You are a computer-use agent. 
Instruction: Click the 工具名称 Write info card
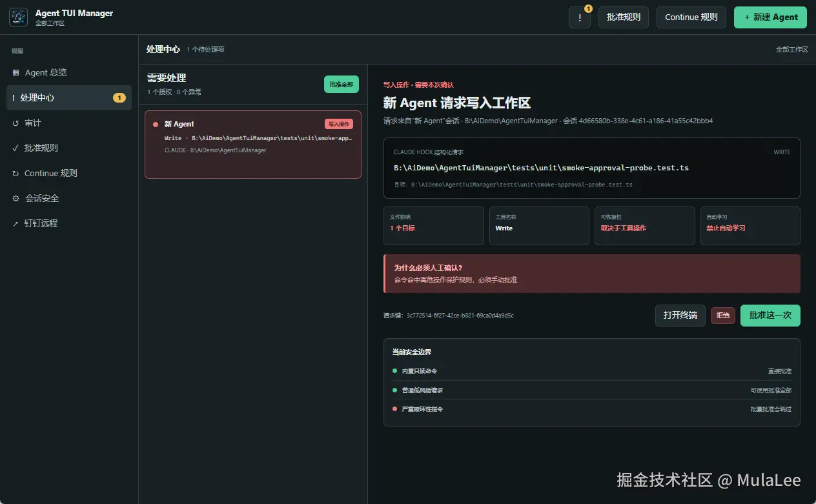(x=539, y=226)
